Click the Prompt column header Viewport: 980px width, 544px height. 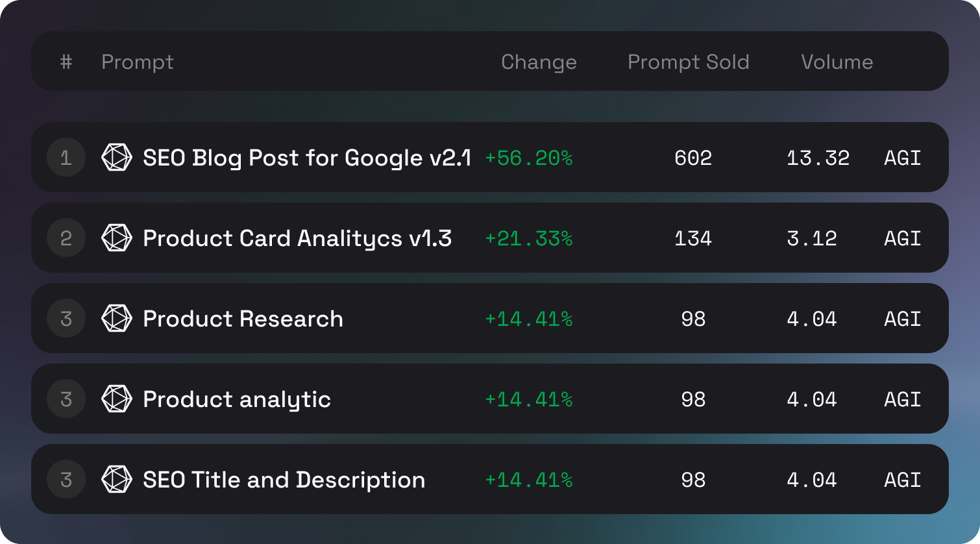click(x=137, y=62)
